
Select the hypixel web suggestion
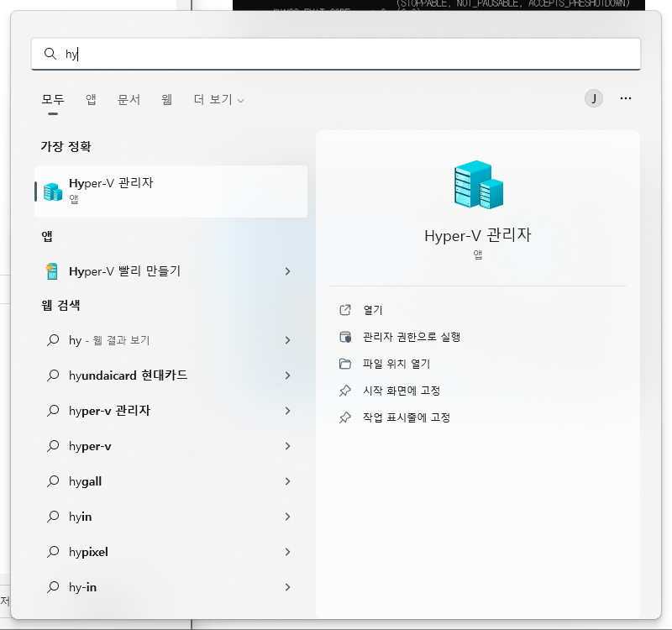click(x=171, y=552)
